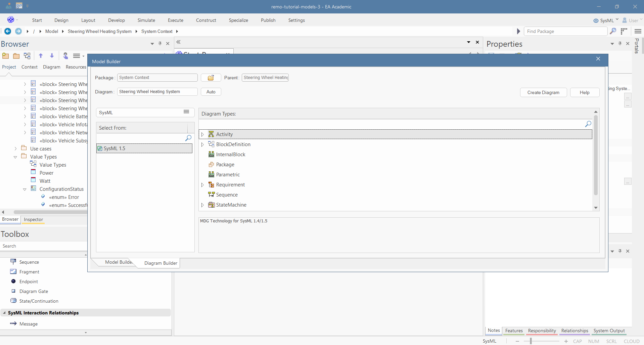Collapse the Value Types folder
The width and height of the screenshot is (644, 345).
tap(15, 157)
